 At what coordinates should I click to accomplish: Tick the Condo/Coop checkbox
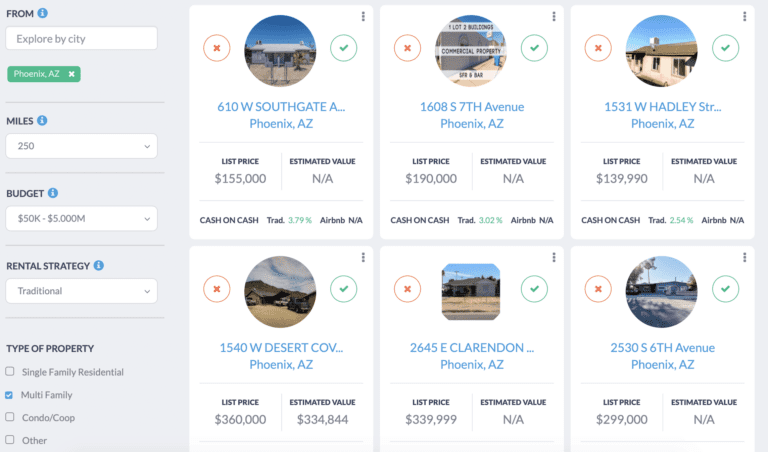pyautogui.click(x=10, y=418)
